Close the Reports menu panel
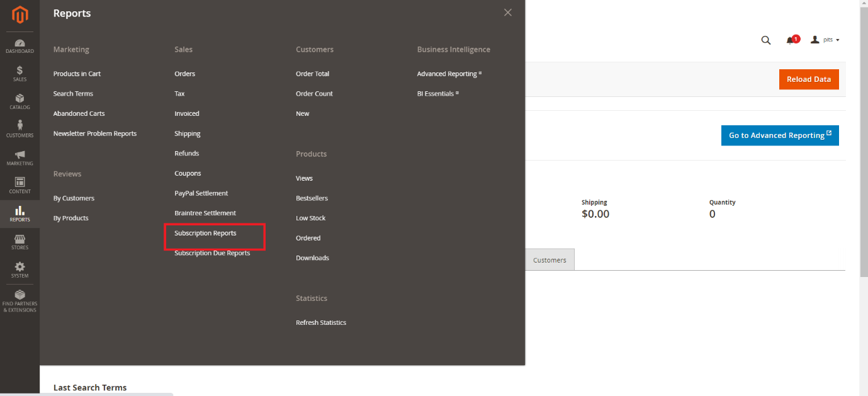This screenshot has width=868, height=396. 508,13
